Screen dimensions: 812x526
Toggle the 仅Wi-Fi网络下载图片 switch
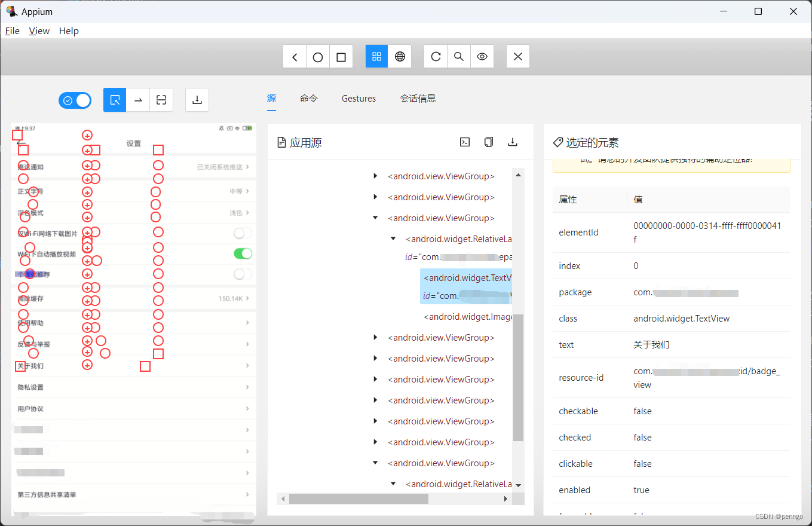(243, 233)
